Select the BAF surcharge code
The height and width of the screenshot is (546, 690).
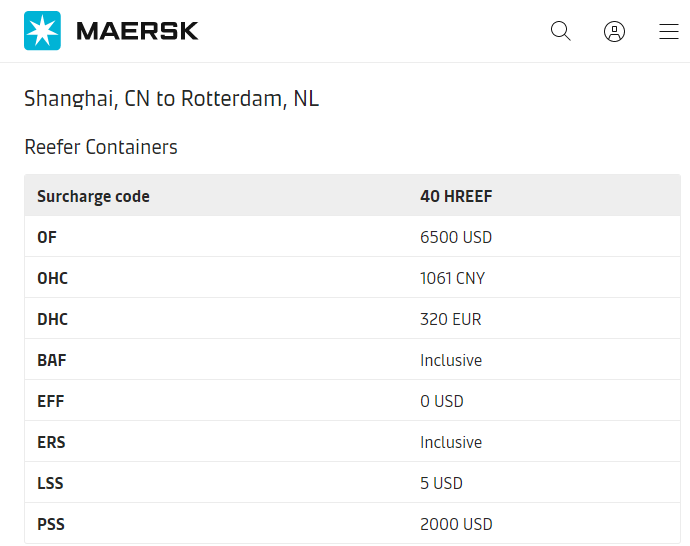coord(52,360)
